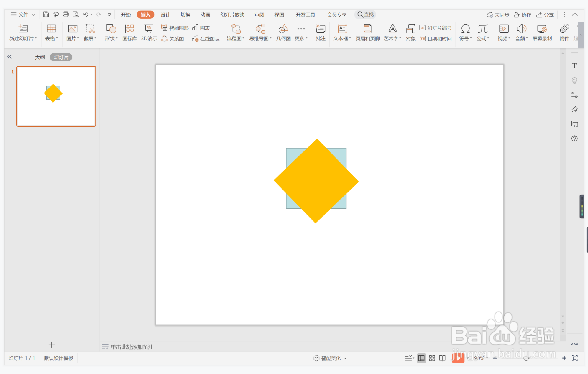Switch to reading view in the status bar

pyautogui.click(x=442, y=358)
